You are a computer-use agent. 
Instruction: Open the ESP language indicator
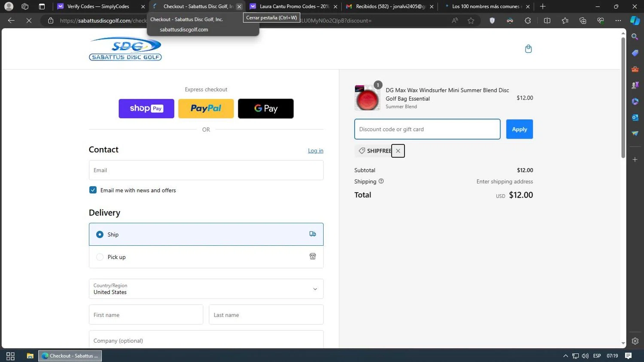[x=597, y=356]
